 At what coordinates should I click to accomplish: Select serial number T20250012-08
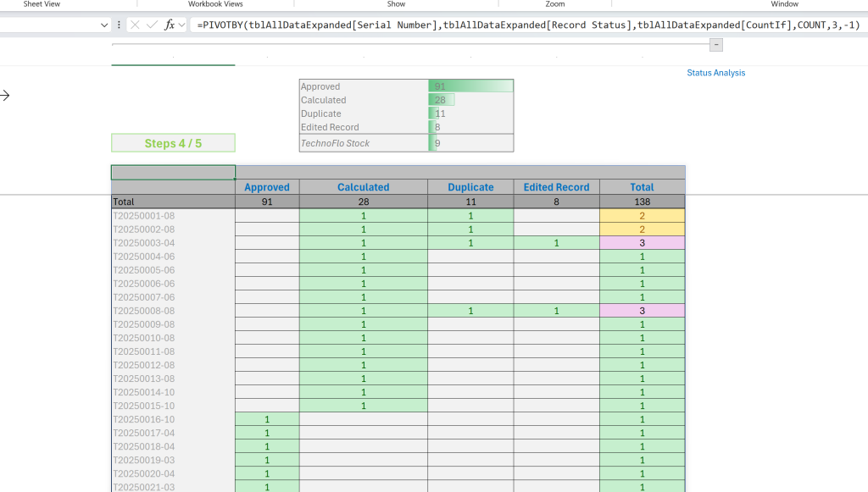[x=173, y=365]
